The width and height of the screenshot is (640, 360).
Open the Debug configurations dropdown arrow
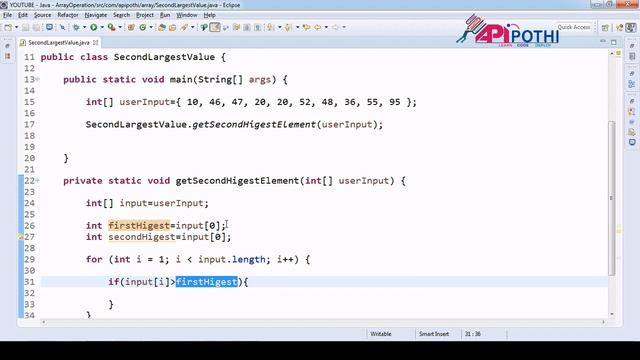pyautogui.click(x=84, y=27)
